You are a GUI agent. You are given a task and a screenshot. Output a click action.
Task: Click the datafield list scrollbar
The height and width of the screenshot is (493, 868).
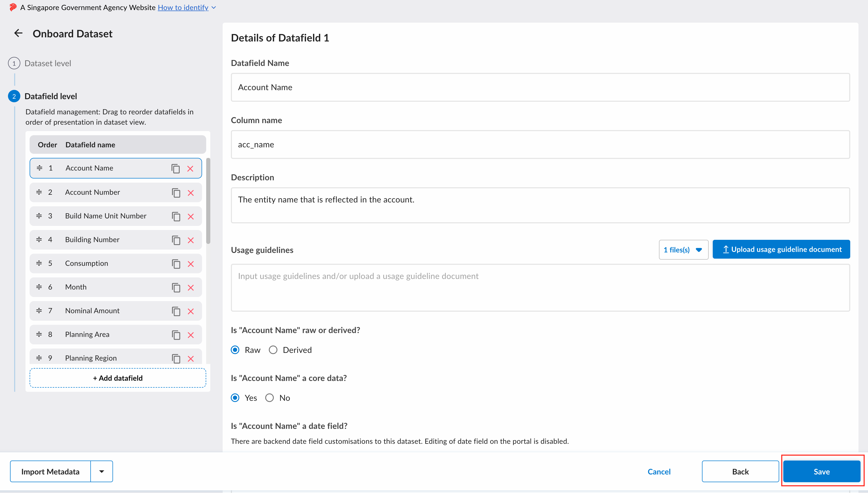tap(208, 201)
